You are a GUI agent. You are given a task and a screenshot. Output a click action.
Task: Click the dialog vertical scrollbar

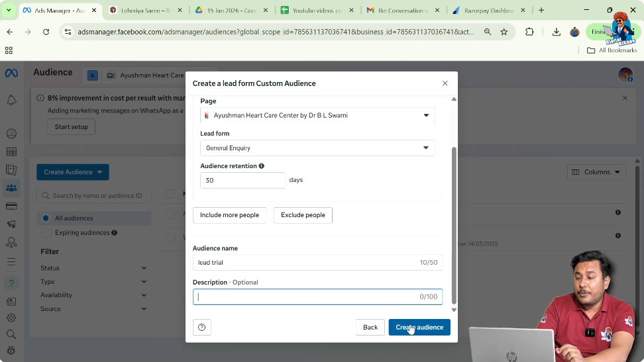click(454, 225)
